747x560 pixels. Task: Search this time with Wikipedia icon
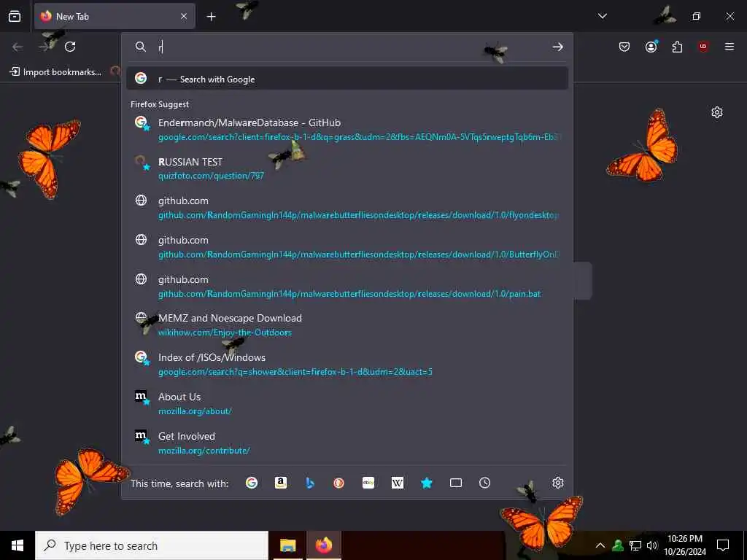point(398,483)
